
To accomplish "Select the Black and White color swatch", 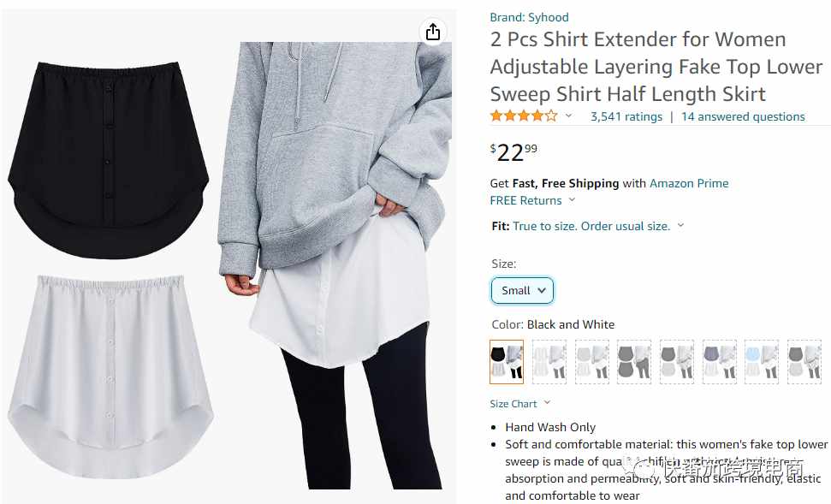I will (x=507, y=362).
